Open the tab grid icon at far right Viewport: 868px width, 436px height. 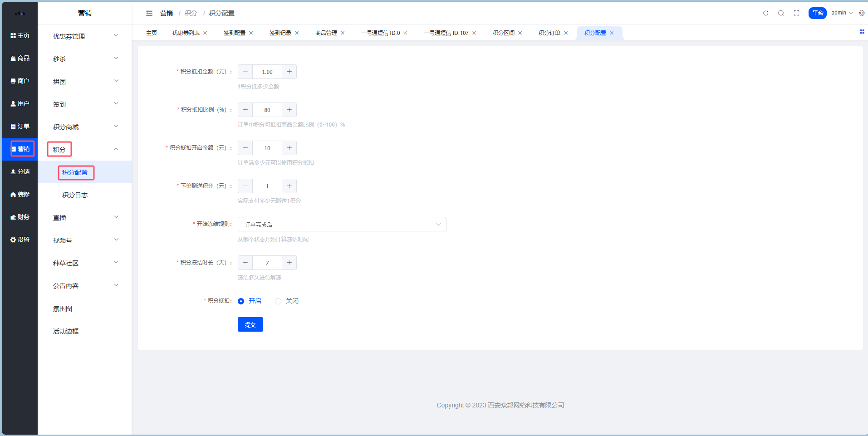[862, 32]
